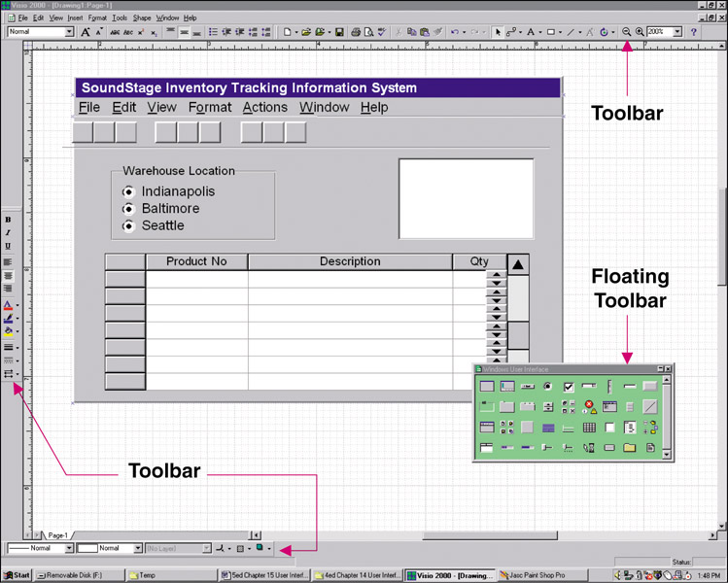Click the line color pencil swatch
The height and width of the screenshot is (583, 728).
pos(8,319)
